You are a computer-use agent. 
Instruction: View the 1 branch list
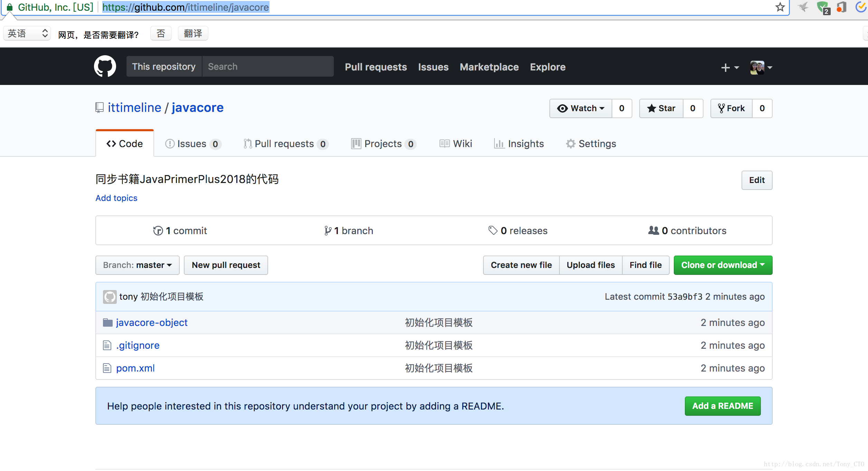click(x=349, y=231)
